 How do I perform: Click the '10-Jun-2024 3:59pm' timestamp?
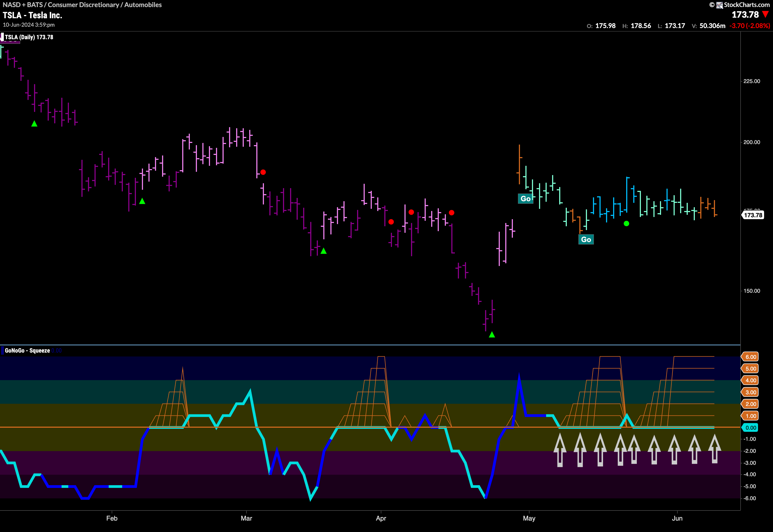coord(29,25)
